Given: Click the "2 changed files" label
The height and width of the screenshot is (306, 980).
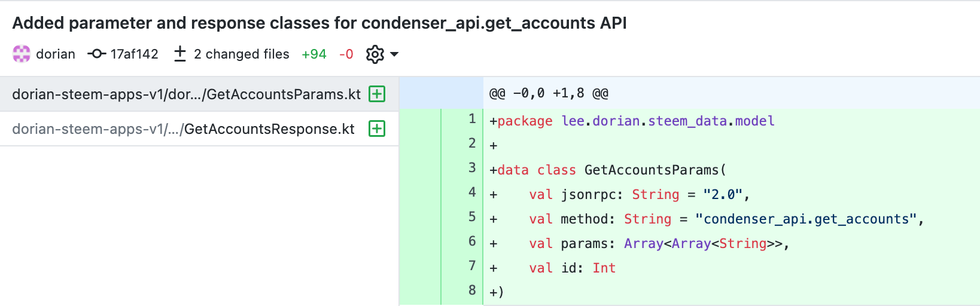Looking at the screenshot, I should pyautogui.click(x=241, y=54).
